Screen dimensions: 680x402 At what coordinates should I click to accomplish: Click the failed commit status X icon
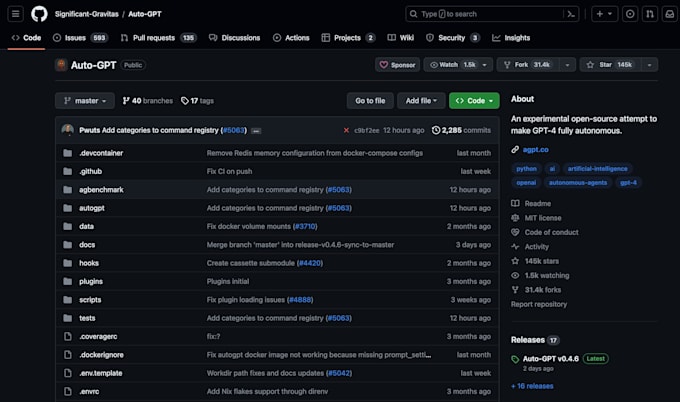346,130
